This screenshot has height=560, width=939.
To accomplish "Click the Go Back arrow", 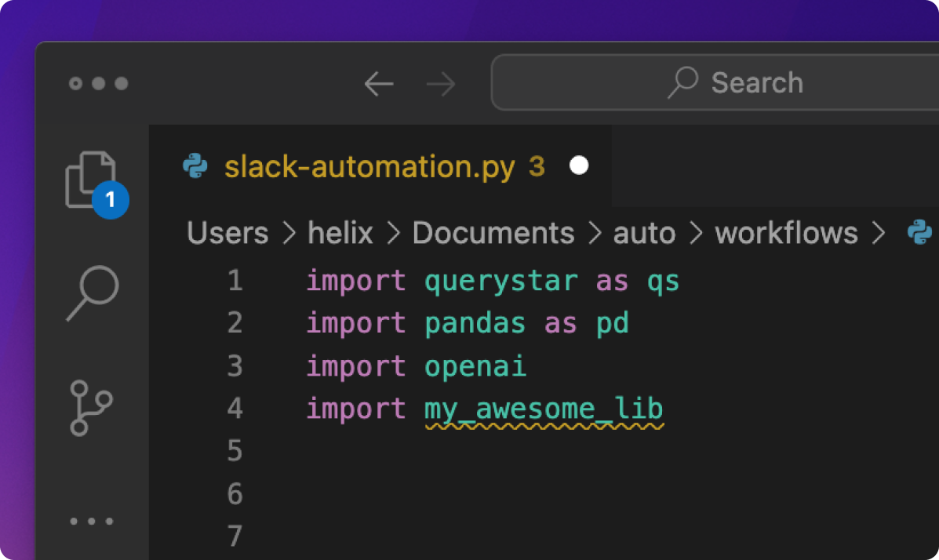I will (379, 84).
